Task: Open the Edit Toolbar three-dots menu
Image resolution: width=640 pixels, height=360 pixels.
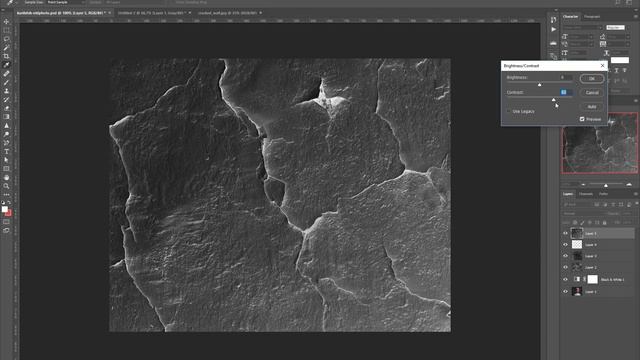Action: (x=6, y=195)
